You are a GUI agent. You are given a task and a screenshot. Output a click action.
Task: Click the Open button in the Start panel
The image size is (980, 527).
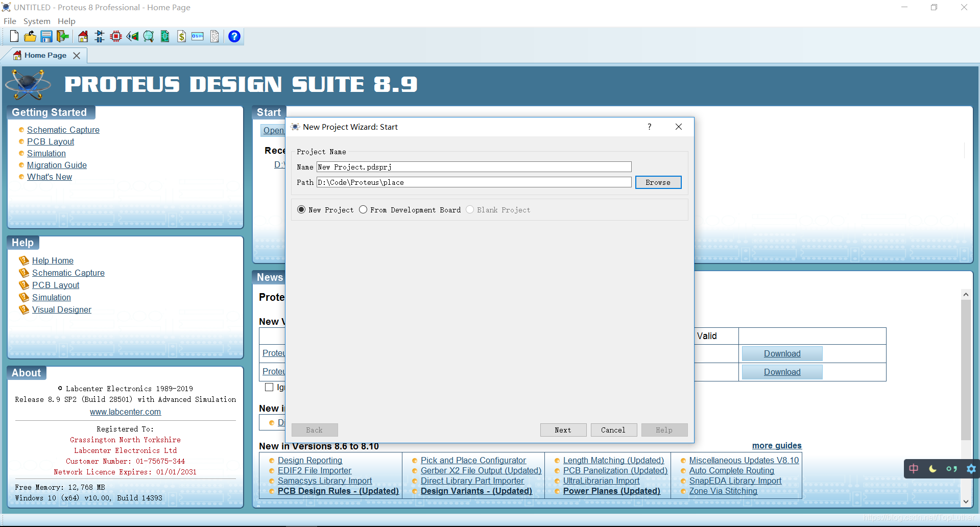tap(273, 130)
